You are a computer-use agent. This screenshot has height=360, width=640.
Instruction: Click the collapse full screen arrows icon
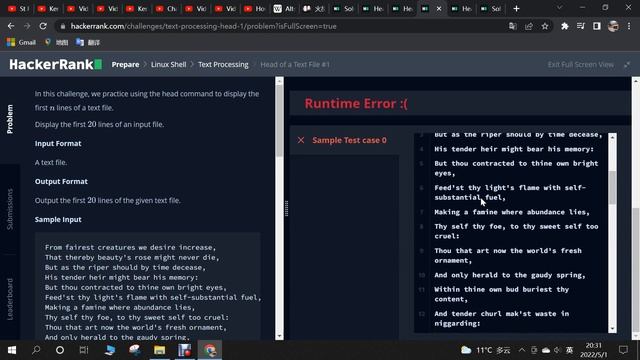tap(627, 64)
